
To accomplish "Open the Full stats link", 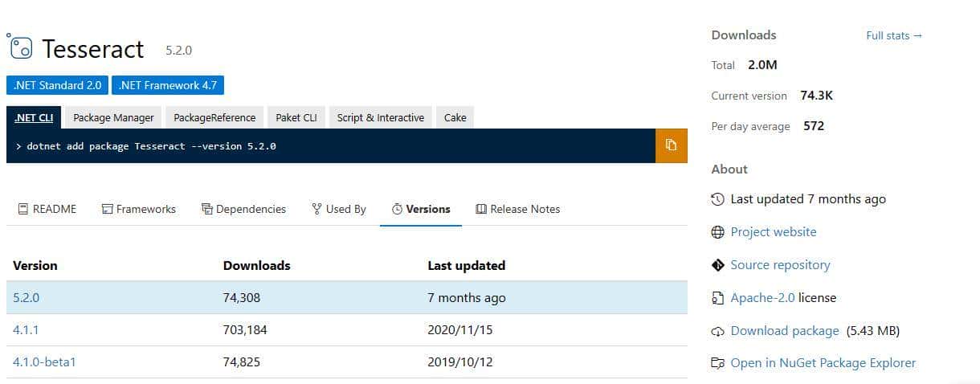I will pos(894,35).
